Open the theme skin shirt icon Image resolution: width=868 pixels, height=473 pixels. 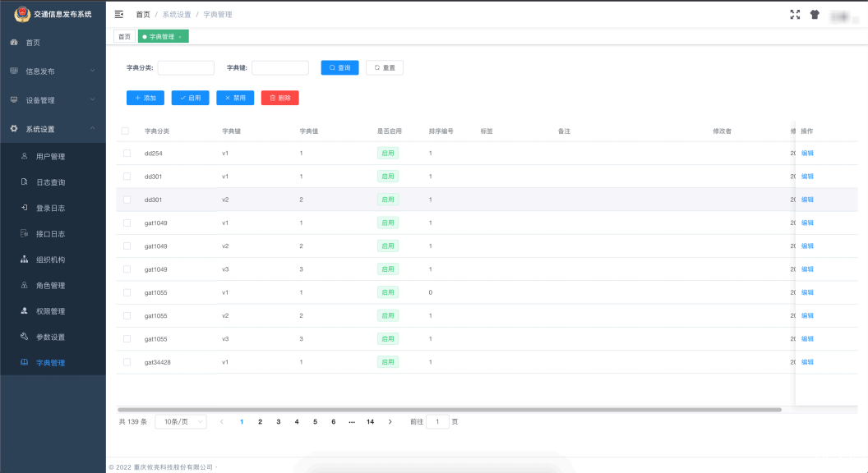(x=815, y=14)
